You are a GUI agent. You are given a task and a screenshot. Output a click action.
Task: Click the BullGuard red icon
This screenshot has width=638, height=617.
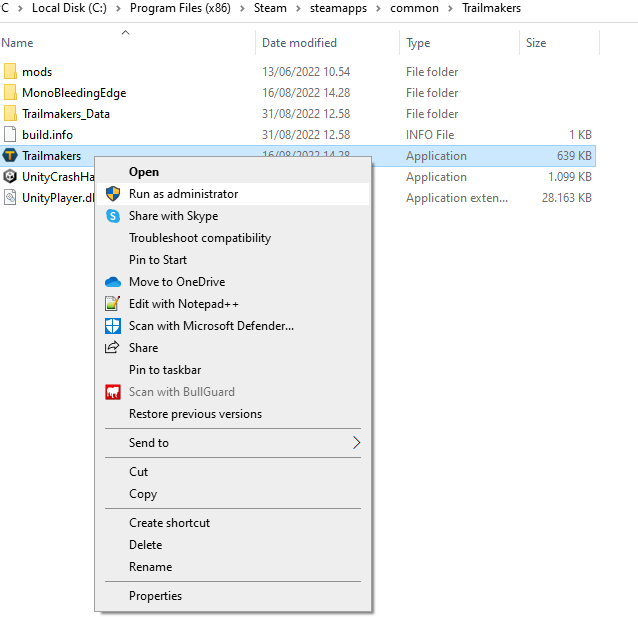[113, 392]
